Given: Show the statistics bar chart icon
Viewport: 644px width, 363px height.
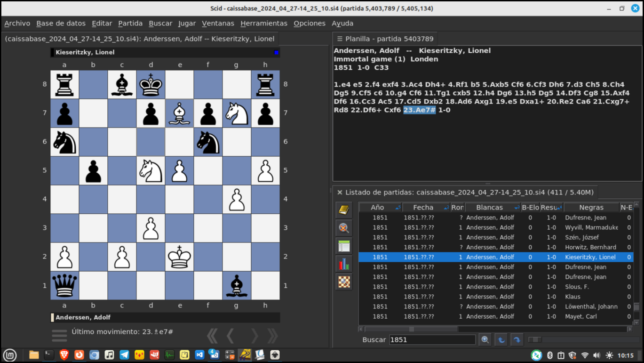Looking at the screenshot, I should pyautogui.click(x=344, y=264).
